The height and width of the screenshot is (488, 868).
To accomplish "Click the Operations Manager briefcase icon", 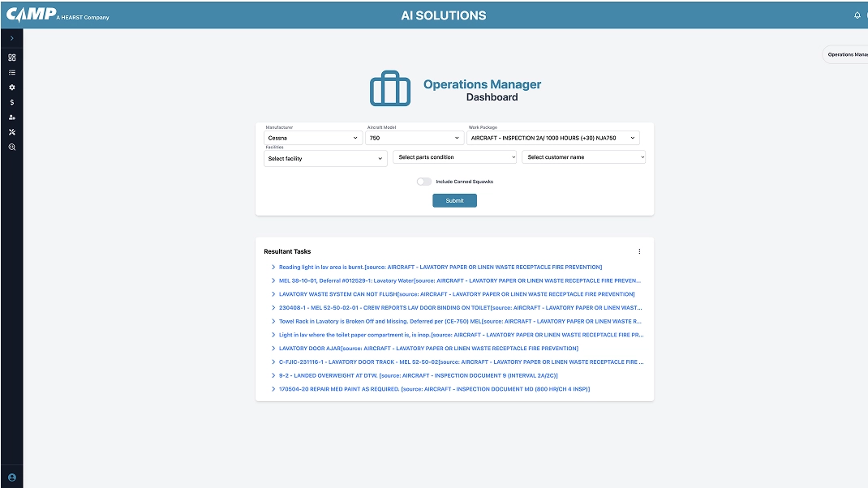I will point(390,88).
